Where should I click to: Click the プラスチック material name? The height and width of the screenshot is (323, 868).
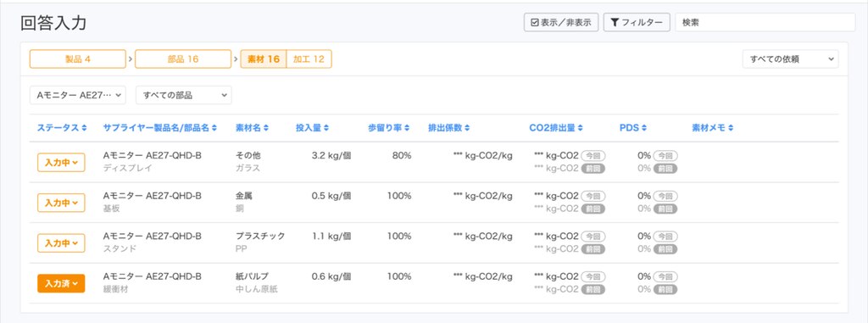coord(260,236)
